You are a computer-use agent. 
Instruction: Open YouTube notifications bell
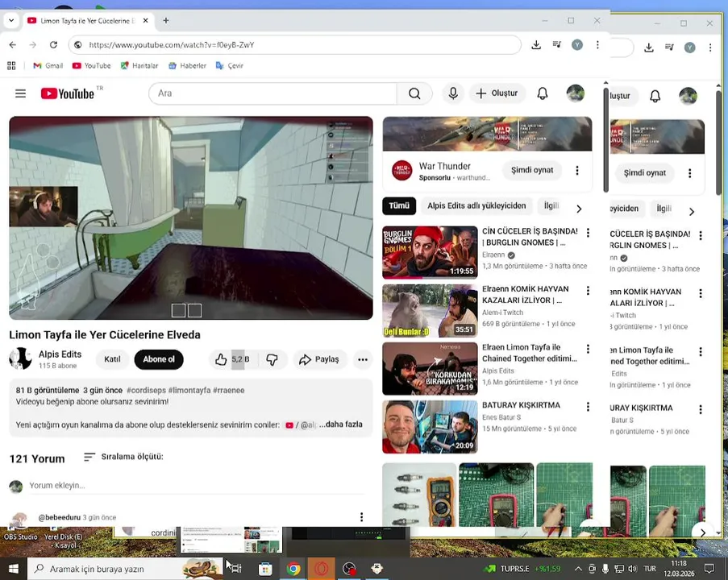click(x=543, y=93)
